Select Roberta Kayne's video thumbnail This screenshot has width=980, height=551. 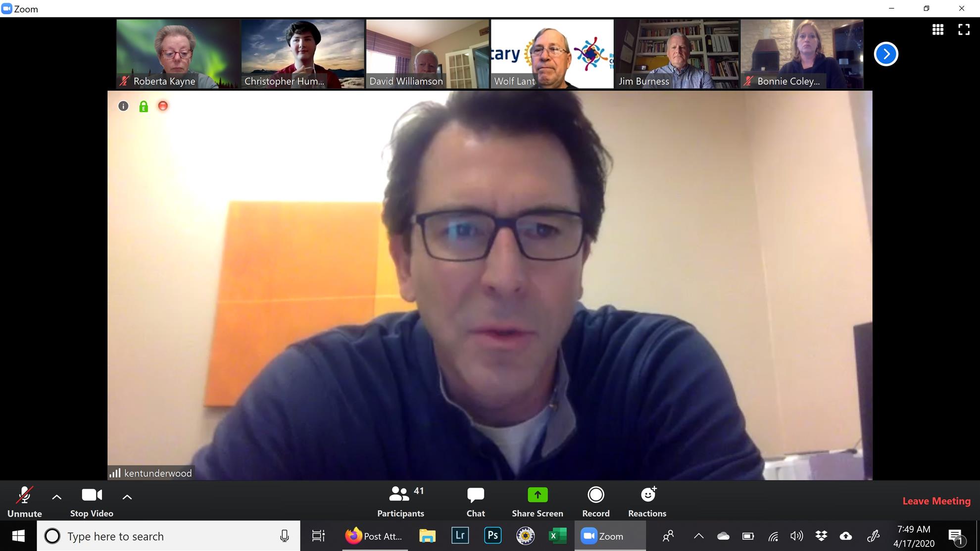tap(178, 54)
